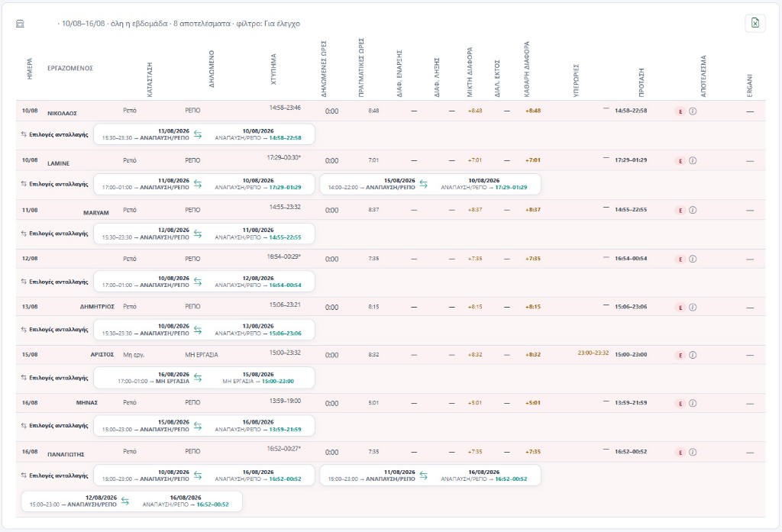
Task: Click the ΜΗ ΕΡΓΑΣΙΑ declared cell for ΑΡΙΣΤΟΣ
Action: pyautogui.click(x=202, y=355)
